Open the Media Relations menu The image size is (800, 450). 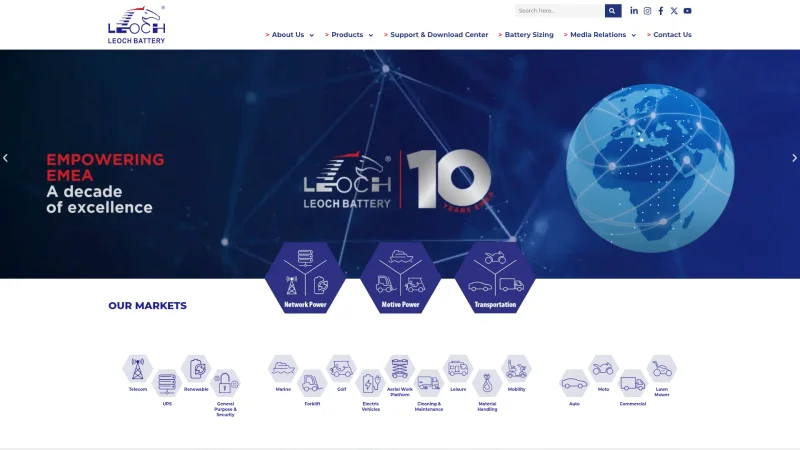[x=598, y=35]
